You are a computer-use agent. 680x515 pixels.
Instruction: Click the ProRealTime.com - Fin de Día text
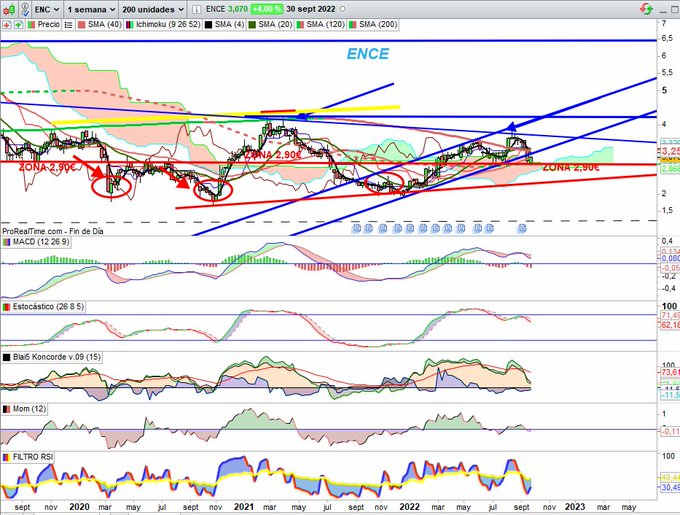click(x=52, y=231)
